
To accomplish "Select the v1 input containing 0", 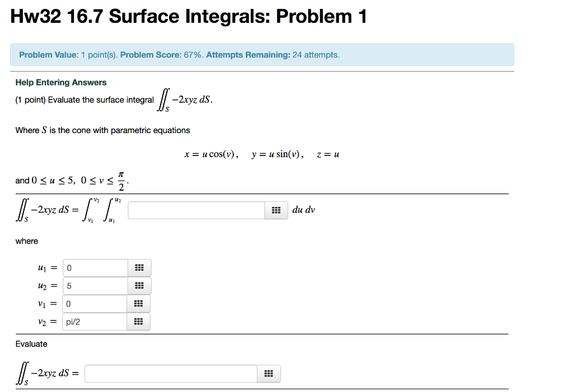I will point(94,304).
